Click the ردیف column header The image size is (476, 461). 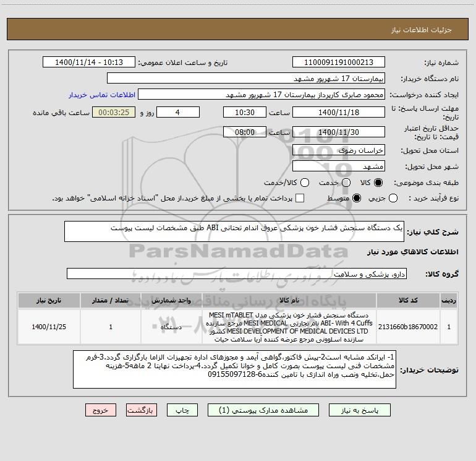click(x=449, y=300)
